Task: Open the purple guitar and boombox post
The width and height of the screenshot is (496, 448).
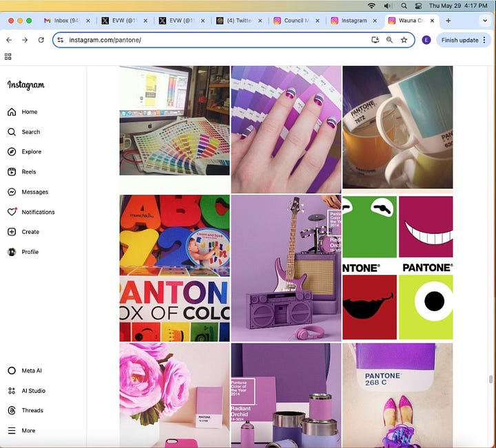Action: (x=287, y=268)
